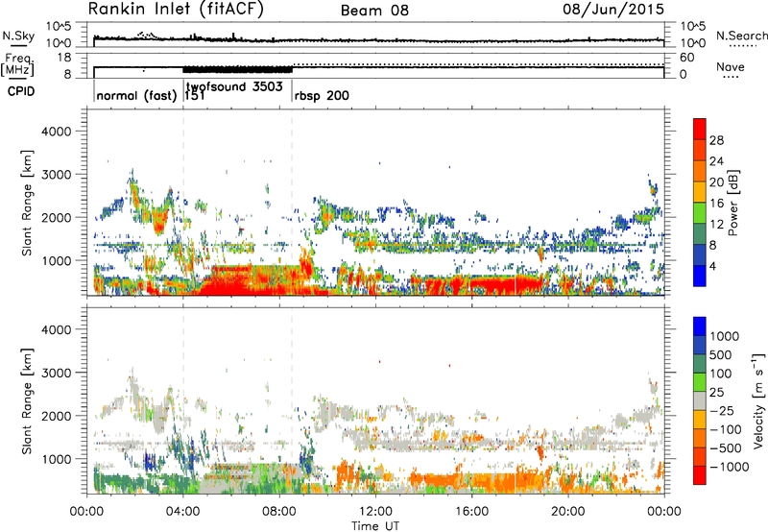Screen dimensions: 768x532
Task: Click the '-500' velocity colorbar value
Action: tap(726, 448)
